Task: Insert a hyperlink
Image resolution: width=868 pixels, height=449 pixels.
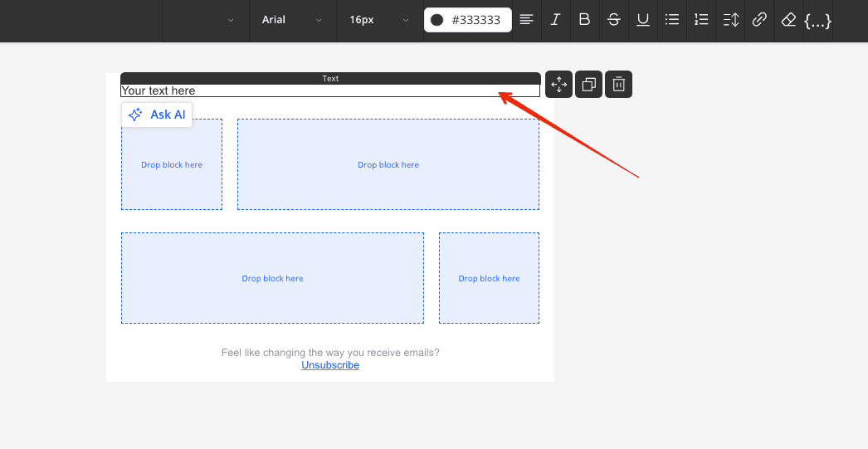Action: (x=759, y=20)
